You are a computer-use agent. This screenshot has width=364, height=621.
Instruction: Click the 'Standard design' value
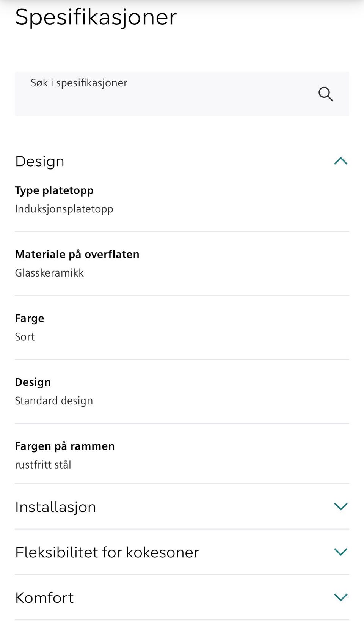[x=54, y=401]
